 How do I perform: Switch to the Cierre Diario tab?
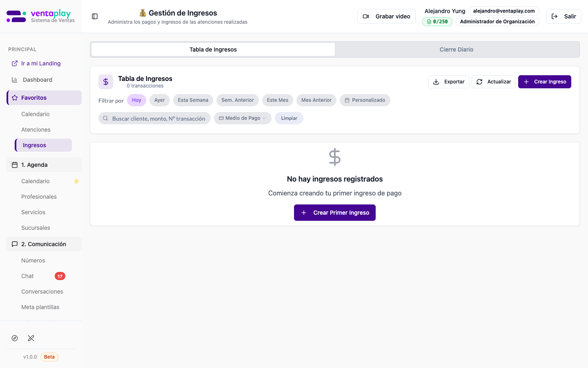pyautogui.click(x=456, y=49)
